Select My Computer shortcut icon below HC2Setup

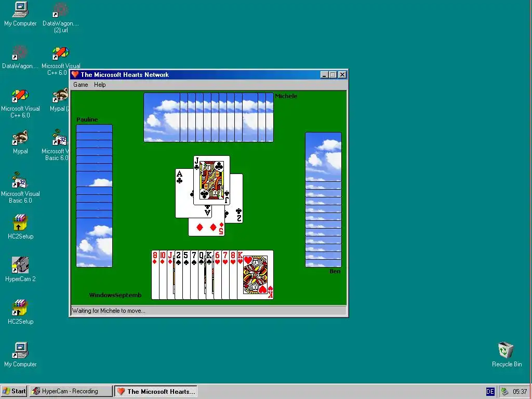[x=20, y=354]
